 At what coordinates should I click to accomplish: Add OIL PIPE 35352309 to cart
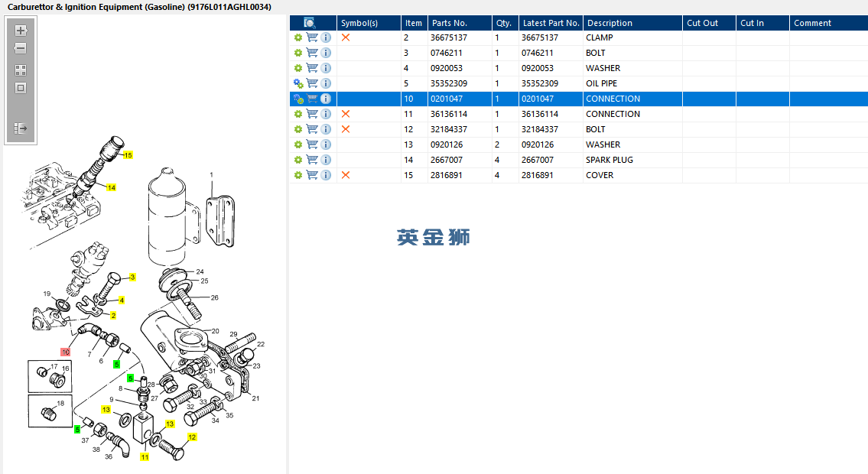click(x=312, y=83)
